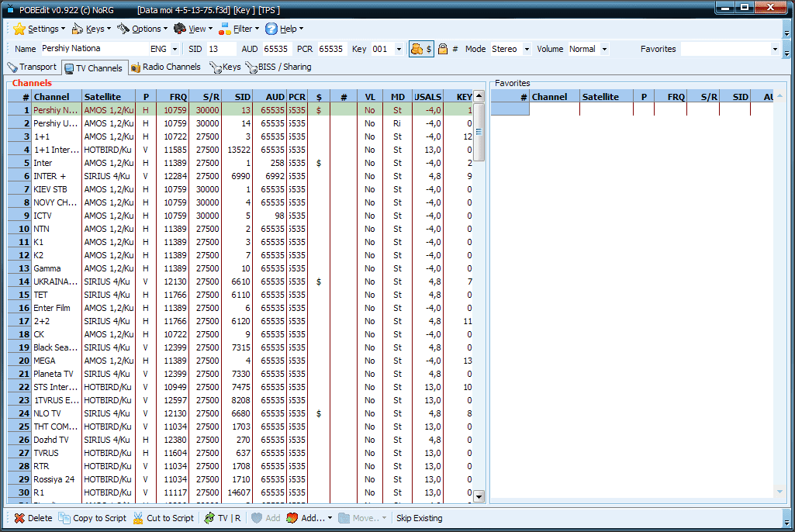Sort by the Channel column header
Viewport: 795px width, 532px height.
(57, 96)
